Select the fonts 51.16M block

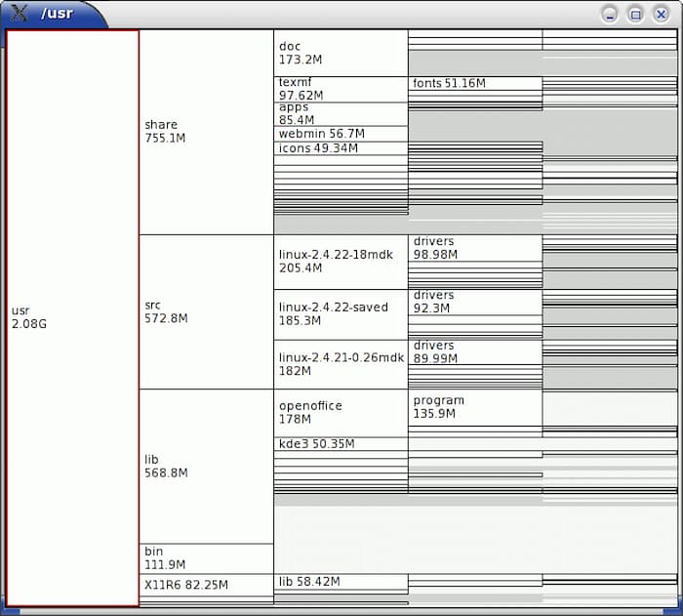[475, 84]
